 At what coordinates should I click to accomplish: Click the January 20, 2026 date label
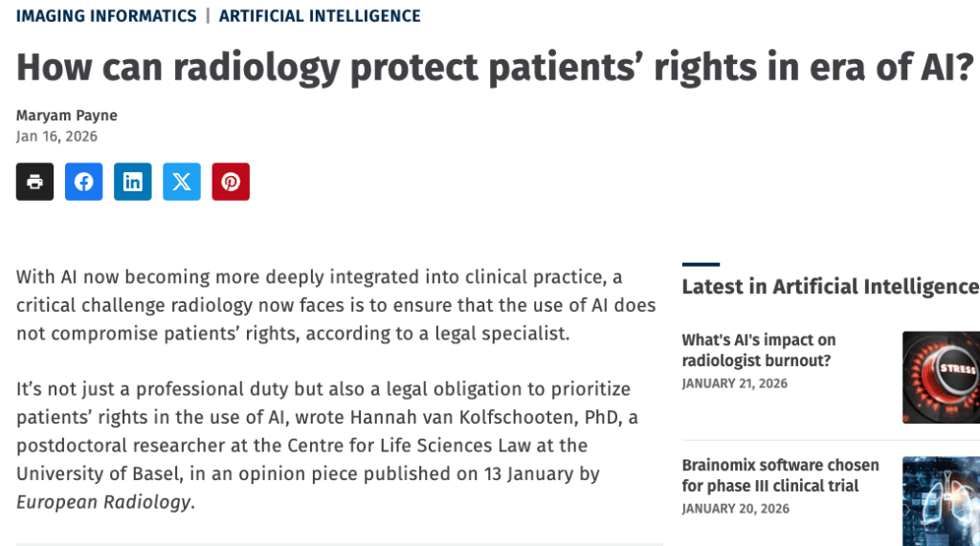point(735,509)
